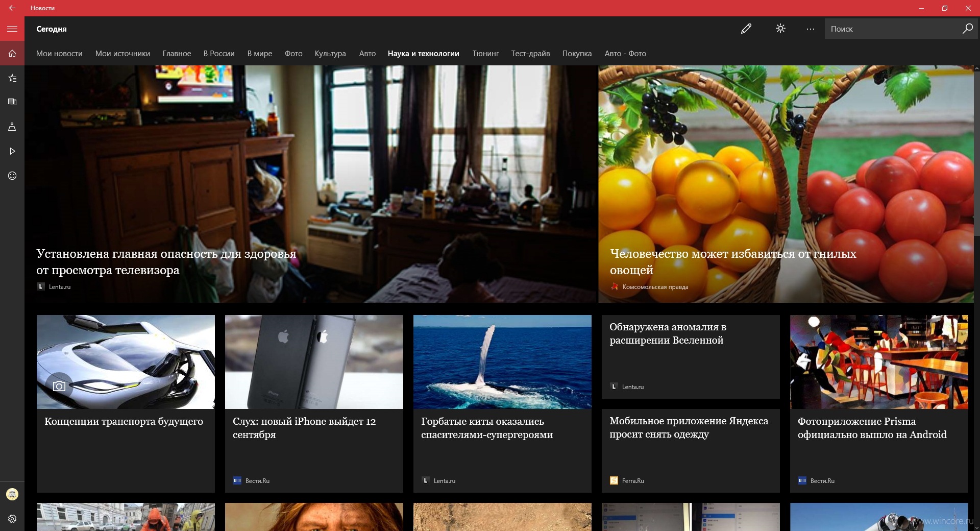This screenshot has width=980, height=531.
Task: Open the Local news icon in sidebar
Action: coord(12,127)
